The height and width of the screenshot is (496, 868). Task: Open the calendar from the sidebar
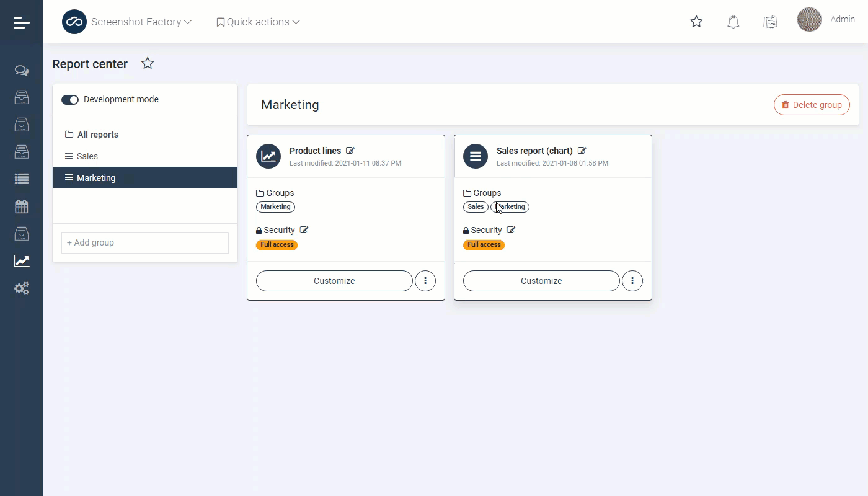(22, 206)
